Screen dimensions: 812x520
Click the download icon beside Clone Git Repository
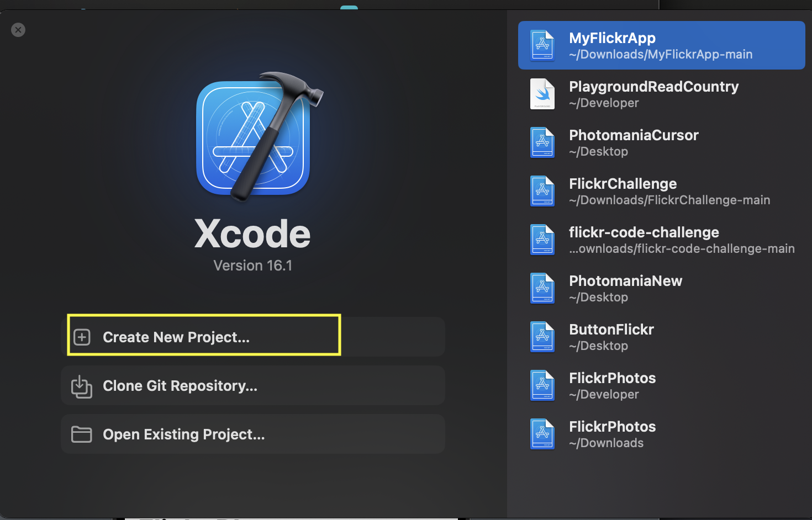[82, 386]
